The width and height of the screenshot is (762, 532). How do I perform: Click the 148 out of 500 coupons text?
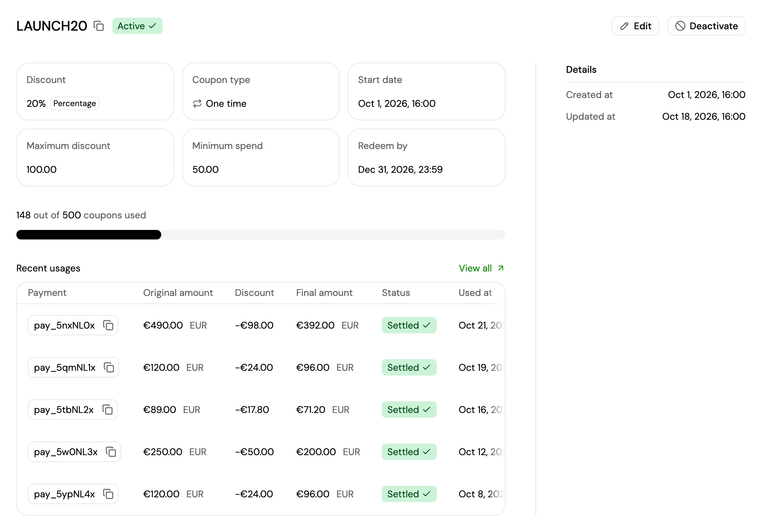pos(81,215)
